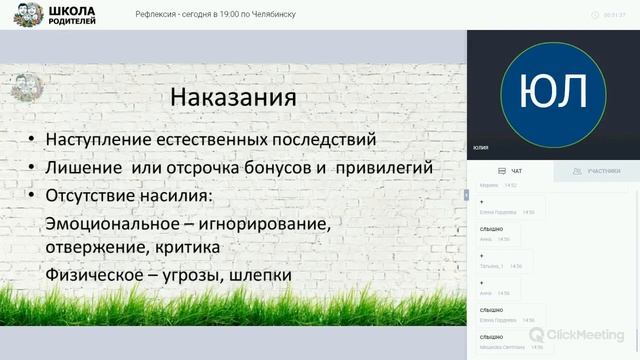Switch to the УЧАСТНИКИ tab

[597, 171]
